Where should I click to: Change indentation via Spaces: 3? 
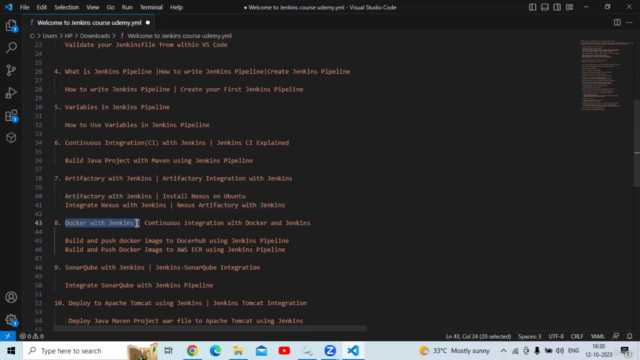pyautogui.click(x=529, y=336)
